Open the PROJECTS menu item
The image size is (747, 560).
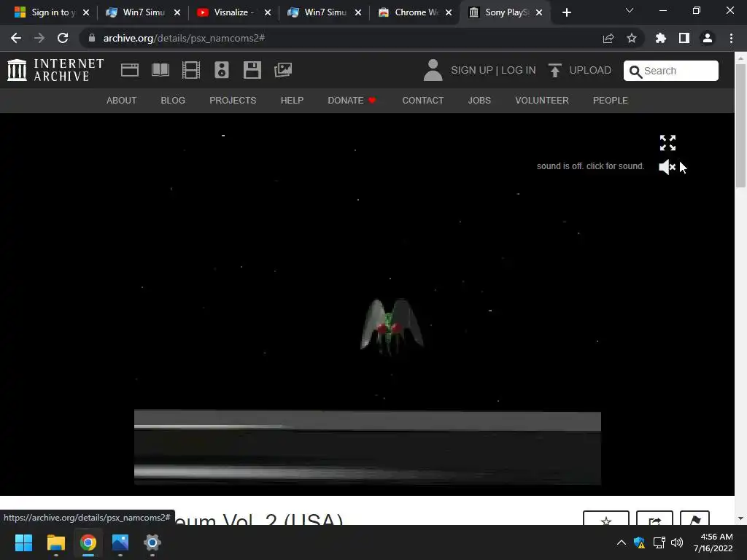click(233, 101)
